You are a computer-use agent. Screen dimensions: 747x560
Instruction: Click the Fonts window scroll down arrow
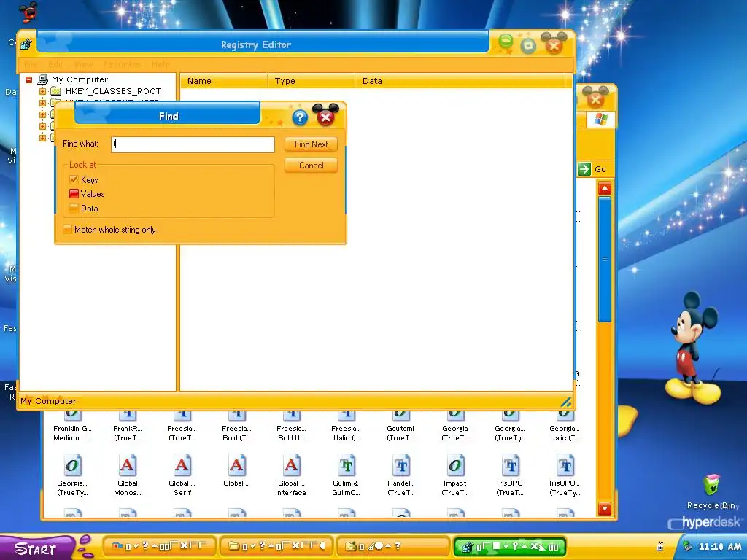tap(605, 508)
